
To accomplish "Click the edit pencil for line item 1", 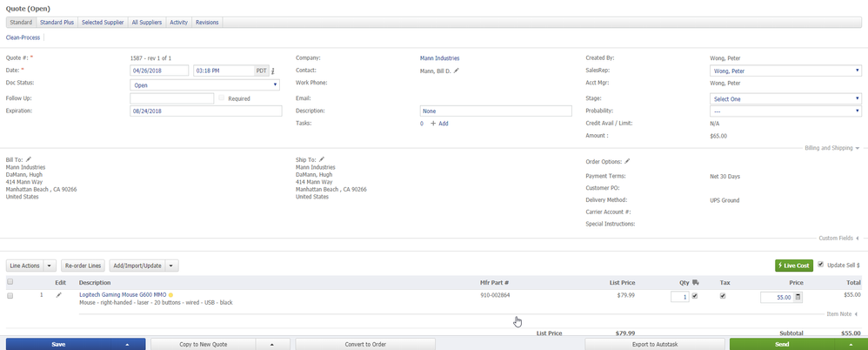I will click(59, 295).
